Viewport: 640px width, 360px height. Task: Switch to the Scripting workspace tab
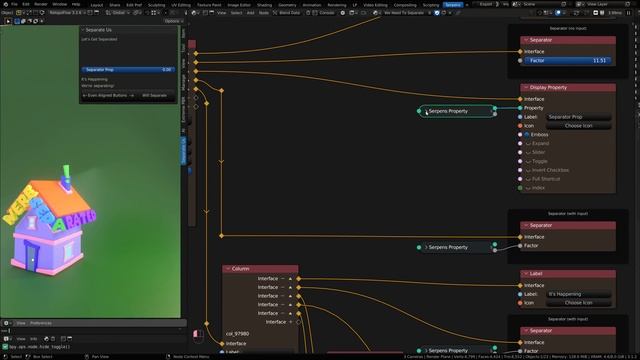[x=431, y=5]
